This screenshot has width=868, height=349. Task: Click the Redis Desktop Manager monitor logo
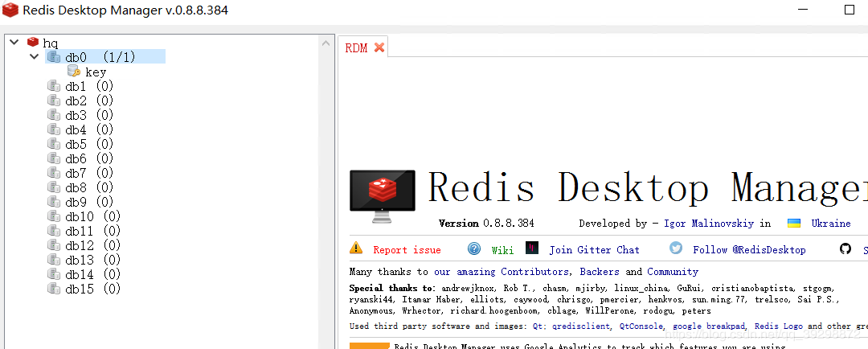tap(382, 196)
